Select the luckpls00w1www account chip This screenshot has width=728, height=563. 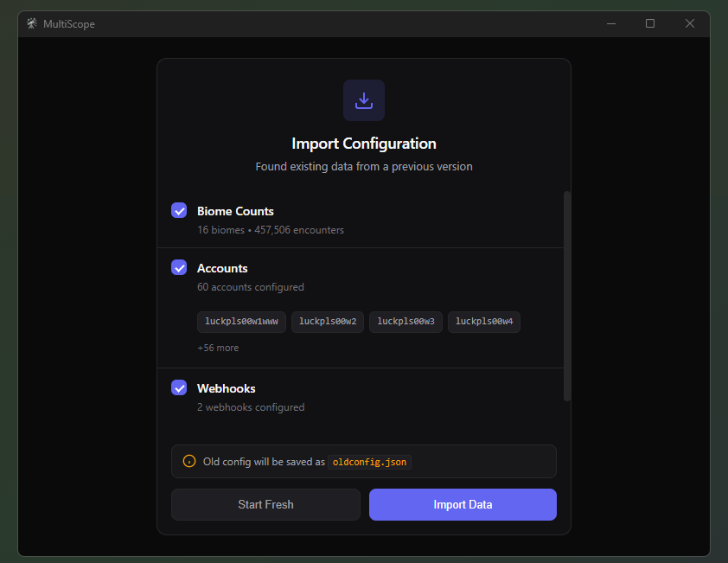(241, 322)
